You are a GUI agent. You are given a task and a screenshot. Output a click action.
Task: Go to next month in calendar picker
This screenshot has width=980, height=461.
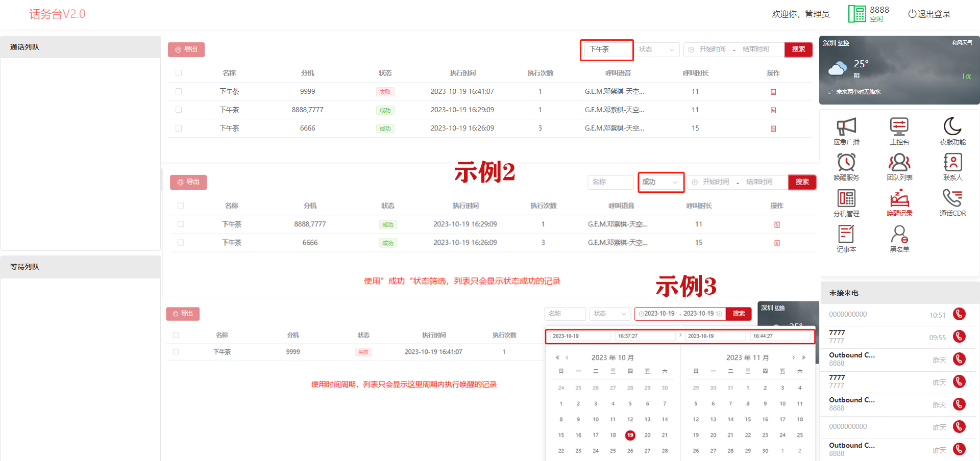[793, 357]
